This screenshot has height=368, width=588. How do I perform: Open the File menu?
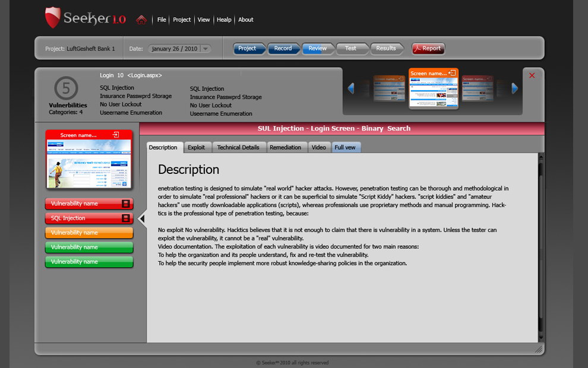(x=162, y=20)
